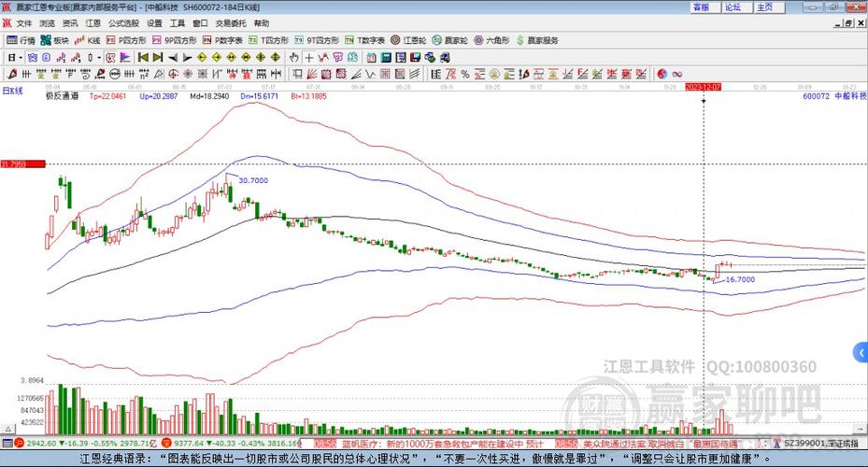
Task: Click the 客服 customer service button
Action: point(705,7)
